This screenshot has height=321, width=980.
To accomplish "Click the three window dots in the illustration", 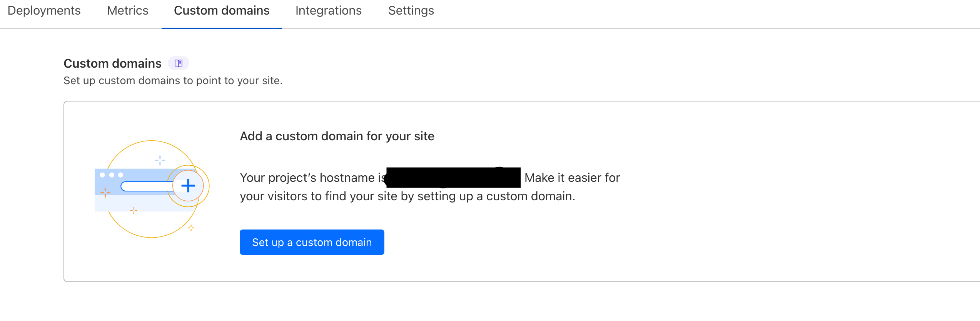I will [x=111, y=175].
